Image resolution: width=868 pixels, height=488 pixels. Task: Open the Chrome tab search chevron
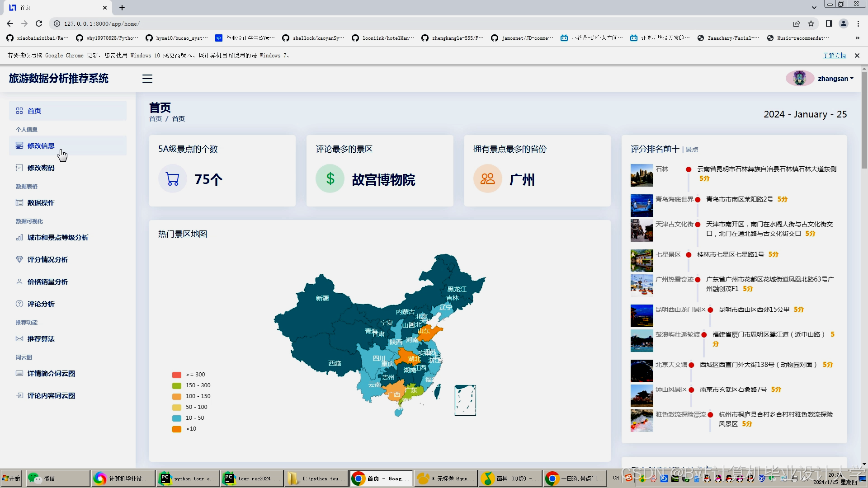coord(814,7)
